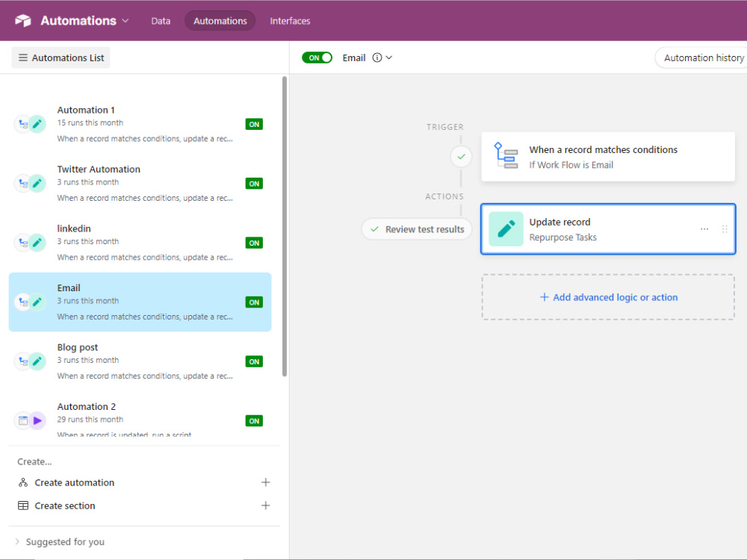
Task: Select the Blog post automation
Action: 140,361
